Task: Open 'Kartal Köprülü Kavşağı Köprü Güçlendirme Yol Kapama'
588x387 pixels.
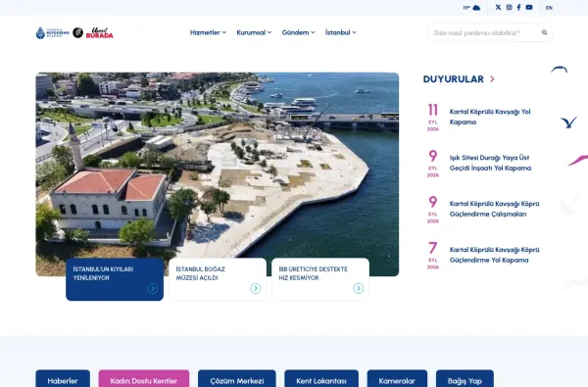Action: point(494,255)
